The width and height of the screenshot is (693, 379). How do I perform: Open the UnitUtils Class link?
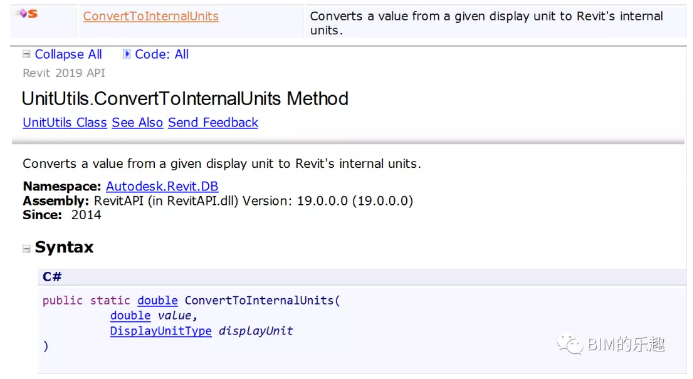pyautogui.click(x=65, y=122)
